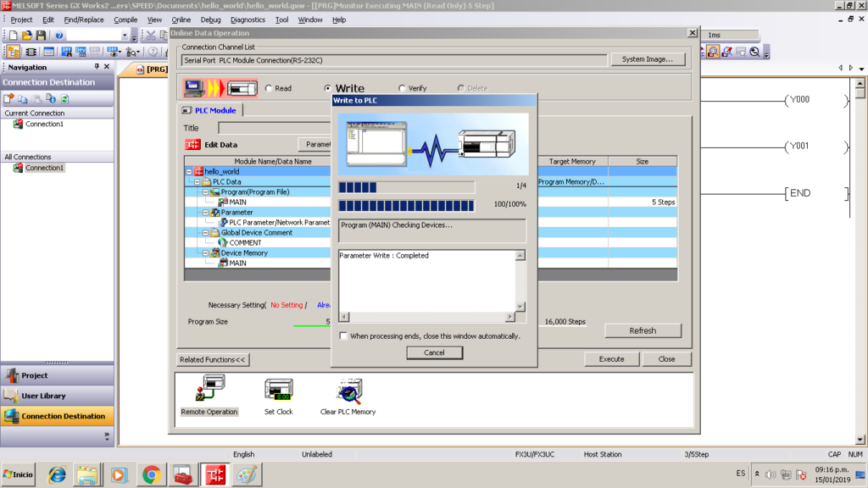Open the Find/Replace menu
868x488 pixels.
point(84,20)
